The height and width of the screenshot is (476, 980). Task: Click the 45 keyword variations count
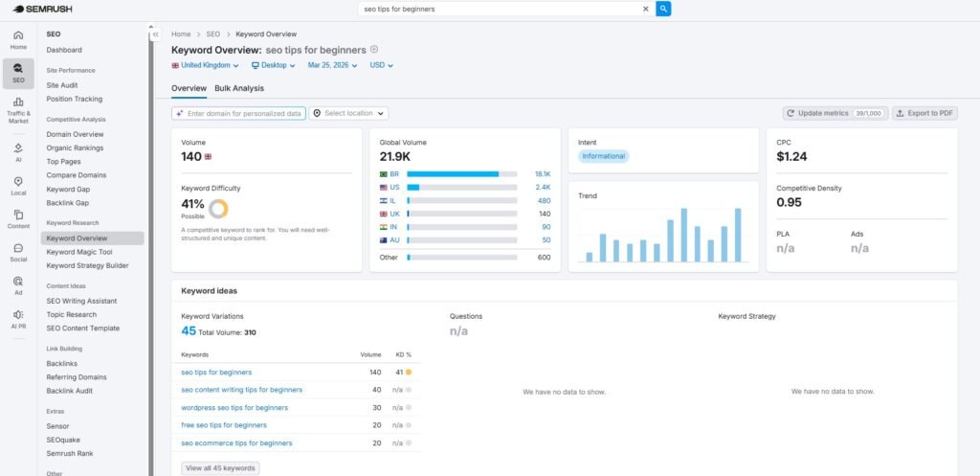(x=189, y=330)
